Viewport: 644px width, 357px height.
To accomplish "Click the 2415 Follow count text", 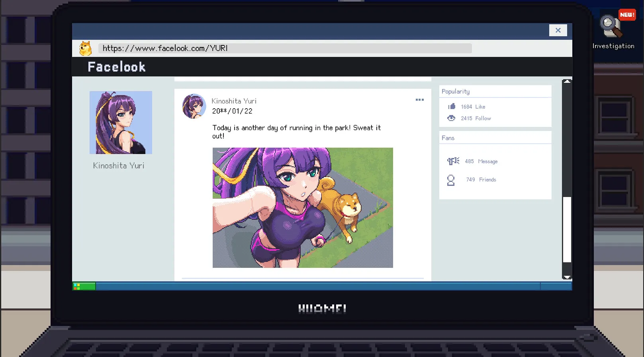I will pos(476,118).
